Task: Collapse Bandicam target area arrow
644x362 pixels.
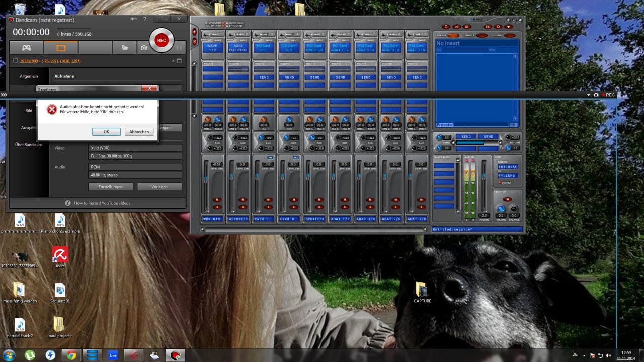Action: point(173,61)
